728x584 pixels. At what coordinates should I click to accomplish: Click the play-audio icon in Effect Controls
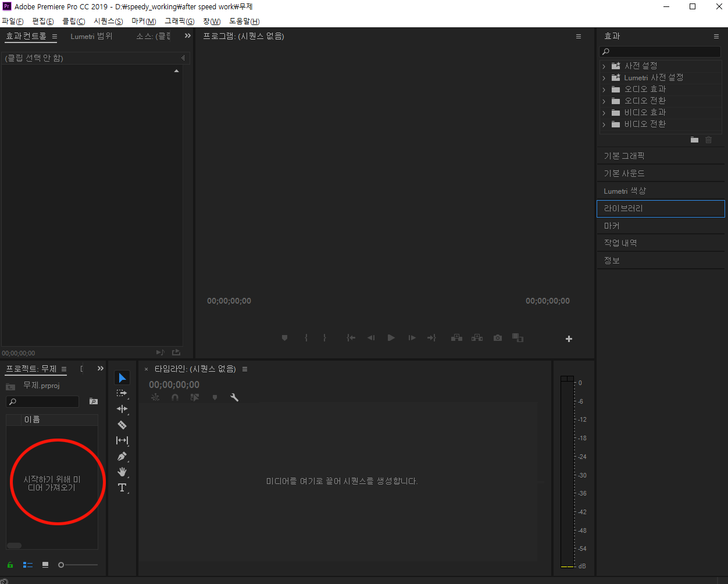[x=160, y=352]
